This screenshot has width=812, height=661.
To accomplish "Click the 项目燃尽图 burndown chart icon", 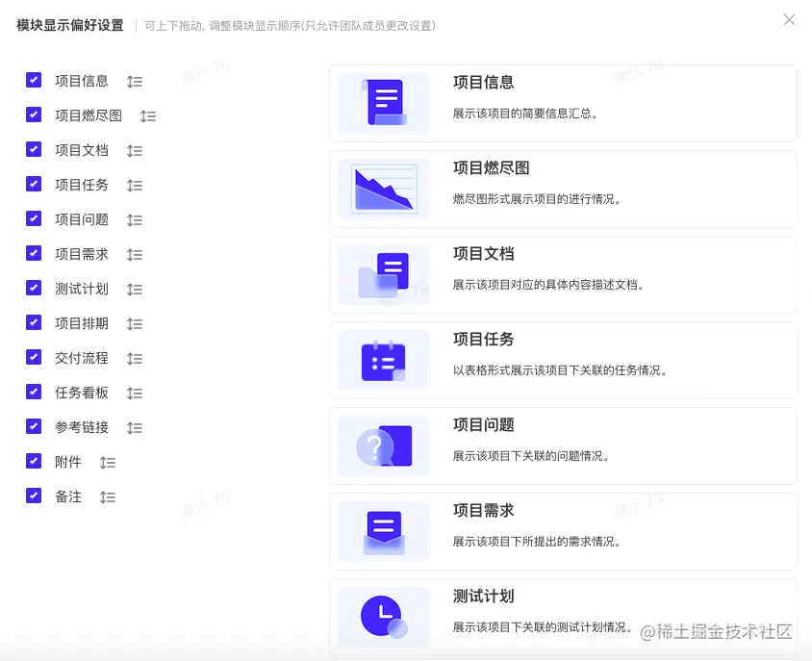I will (x=383, y=188).
